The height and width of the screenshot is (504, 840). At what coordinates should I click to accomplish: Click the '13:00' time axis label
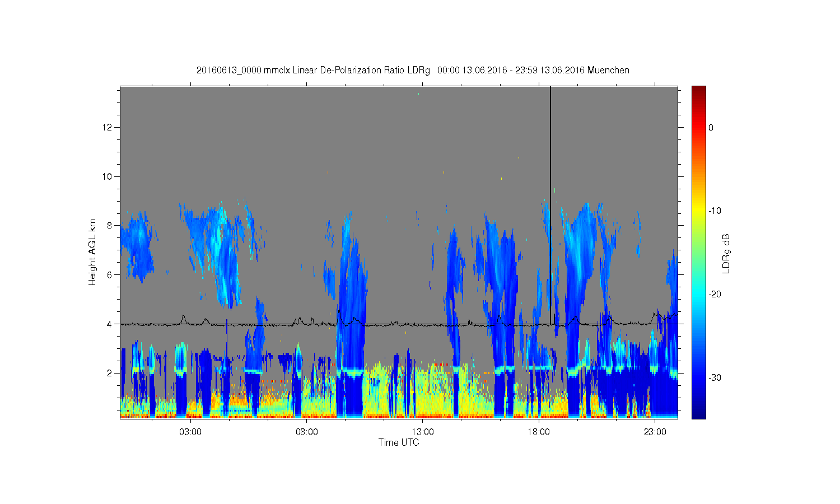pyautogui.click(x=423, y=432)
